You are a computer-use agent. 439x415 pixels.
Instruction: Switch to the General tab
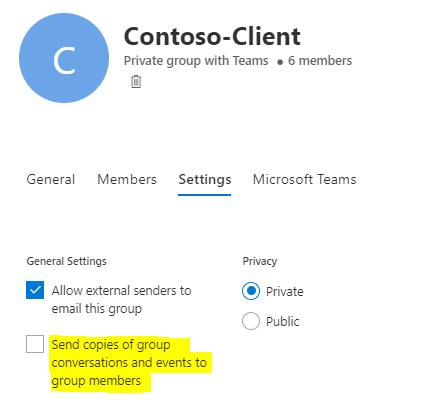pos(51,179)
